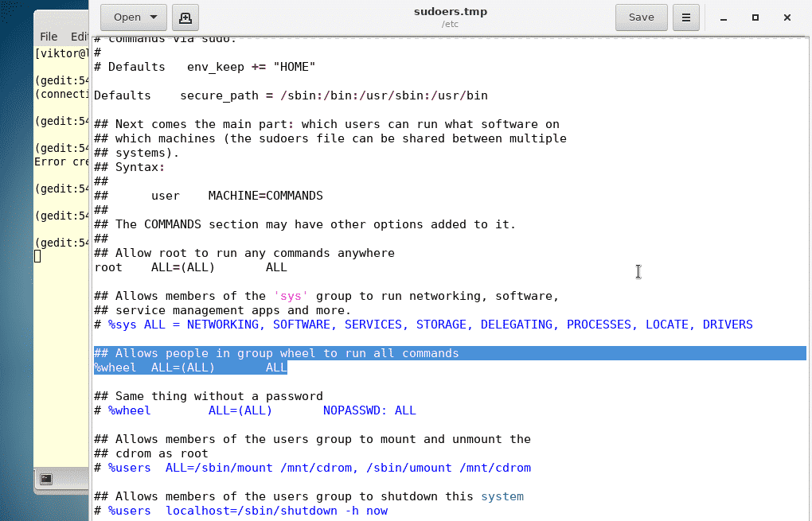Expand the Open file dropdown
Screen dimensions: 812x521
[154, 17]
